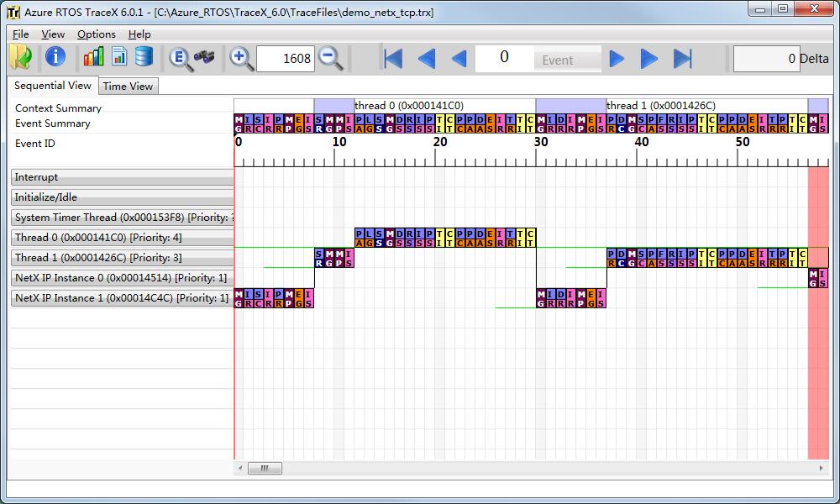Click the Delta value field

pos(766,59)
